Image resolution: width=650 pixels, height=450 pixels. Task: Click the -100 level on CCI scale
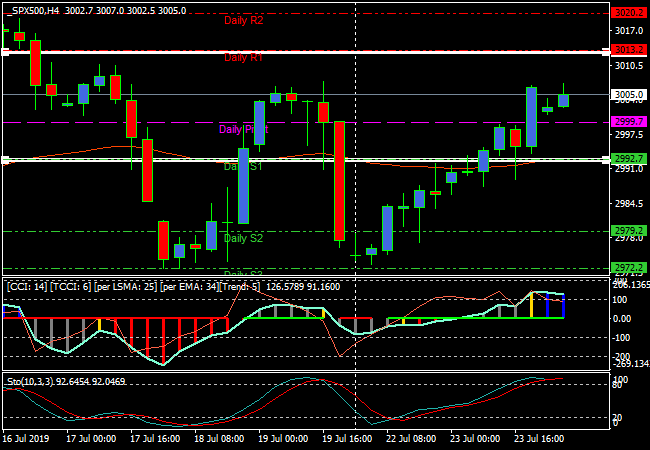tap(622, 338)
